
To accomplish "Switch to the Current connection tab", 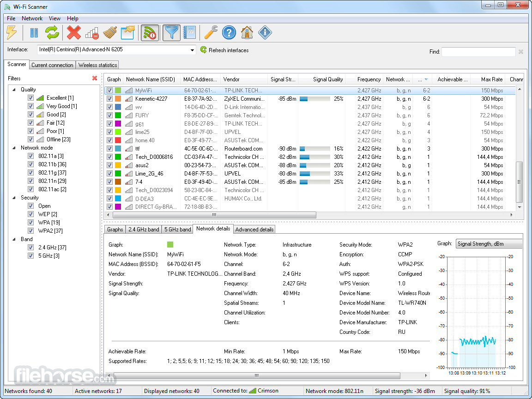I will click(x=52, y=65).
